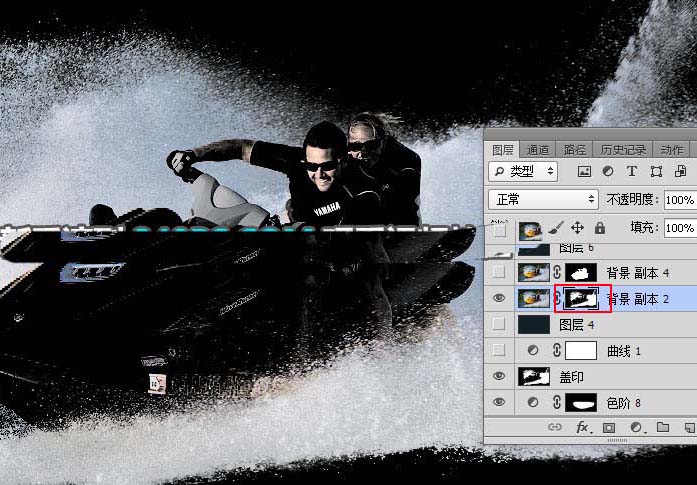Add a layer mask using bottom icon

pos(609,428)
